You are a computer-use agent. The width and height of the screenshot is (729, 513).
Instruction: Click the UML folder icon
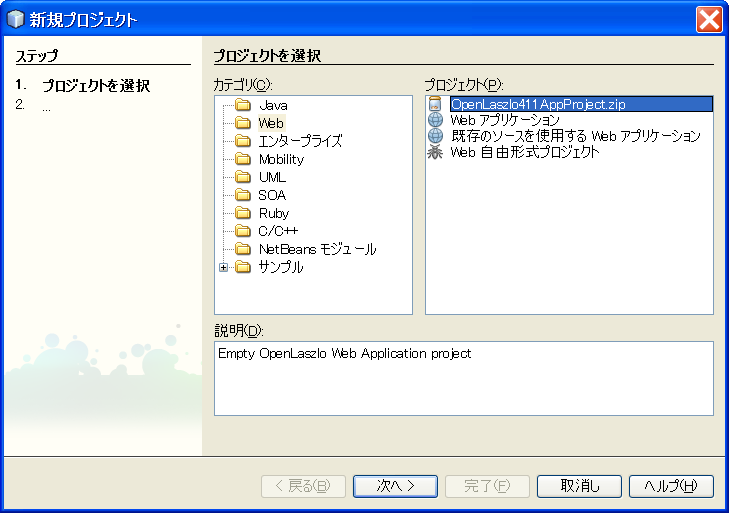point(243,177)
